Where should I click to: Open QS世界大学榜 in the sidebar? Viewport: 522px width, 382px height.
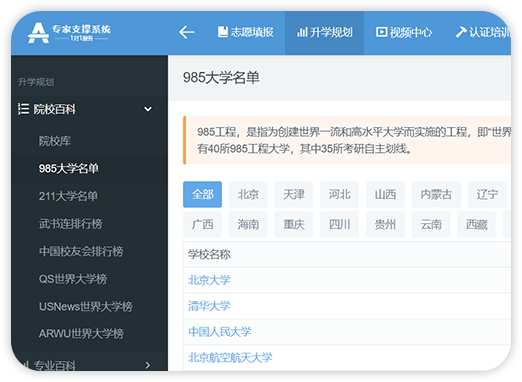73,279
